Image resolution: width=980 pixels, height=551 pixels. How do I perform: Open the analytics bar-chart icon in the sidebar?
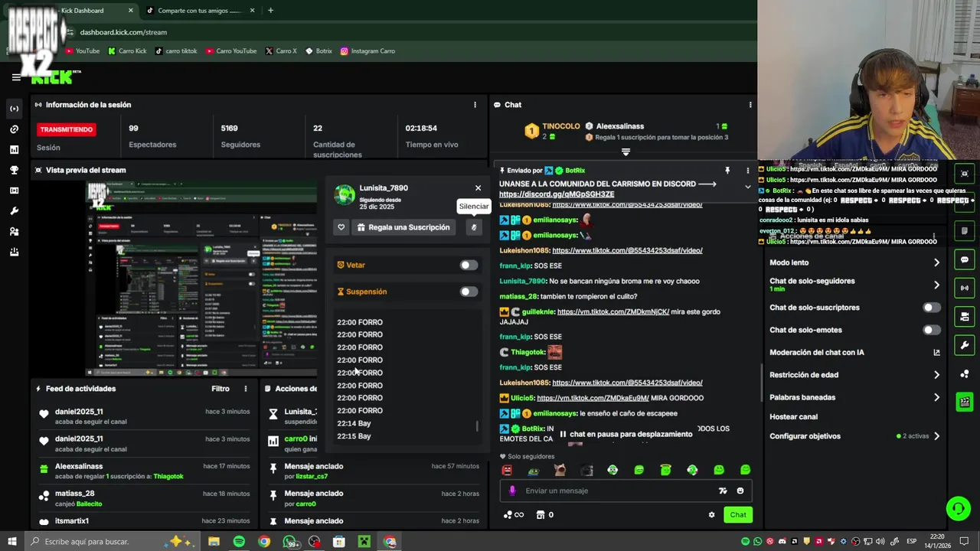click(14, 150)
